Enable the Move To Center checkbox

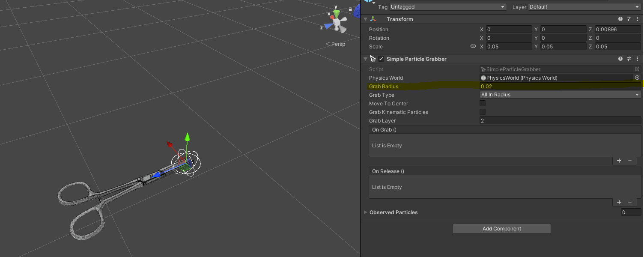coord(483,104)
